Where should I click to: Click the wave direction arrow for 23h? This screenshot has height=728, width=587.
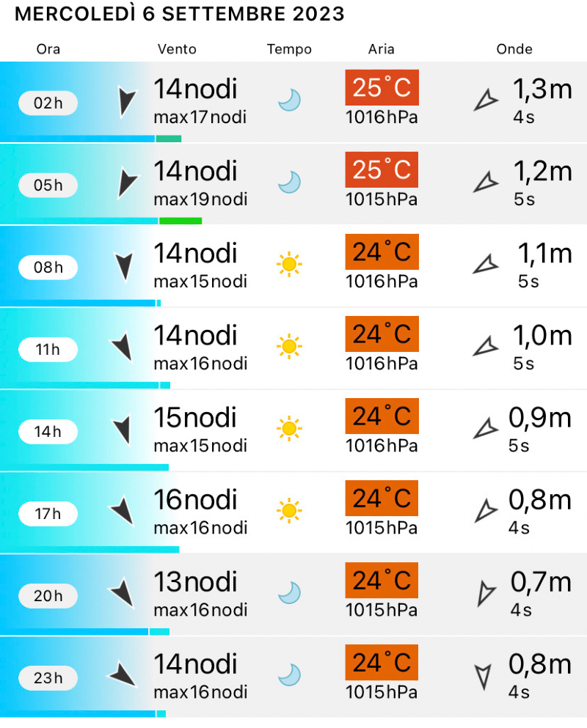483,675
